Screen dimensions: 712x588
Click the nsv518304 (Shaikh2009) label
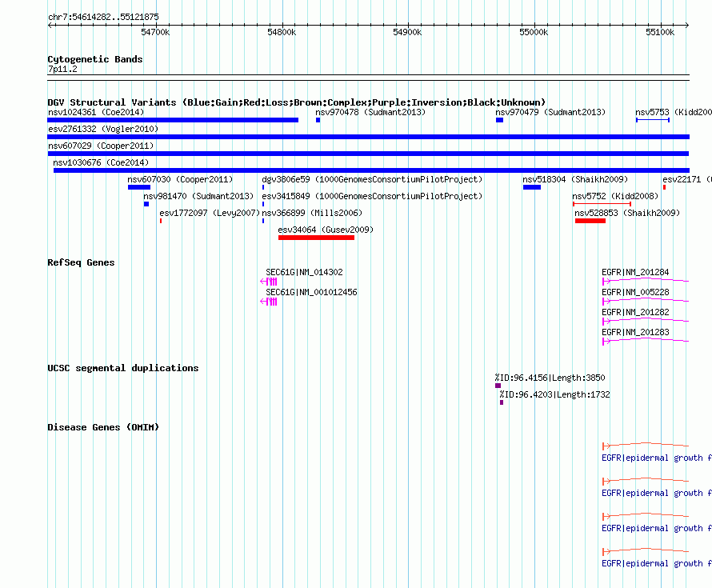575,179
